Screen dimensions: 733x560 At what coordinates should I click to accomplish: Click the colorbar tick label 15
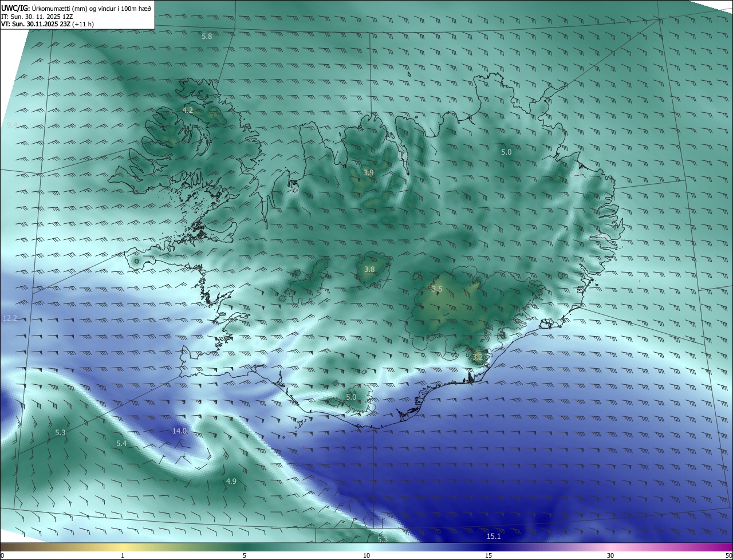pos(488,555)
